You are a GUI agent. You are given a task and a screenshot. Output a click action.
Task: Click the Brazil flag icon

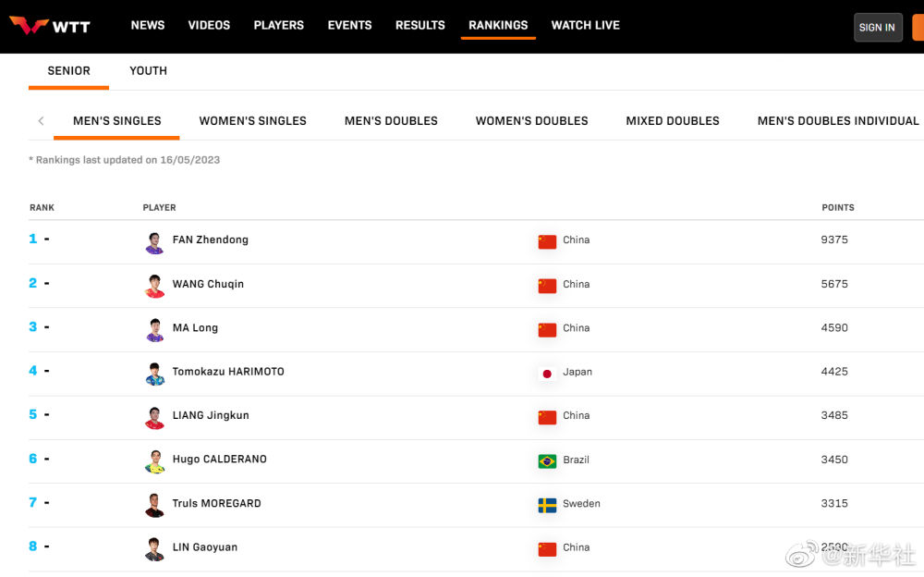tap(547, 460)
